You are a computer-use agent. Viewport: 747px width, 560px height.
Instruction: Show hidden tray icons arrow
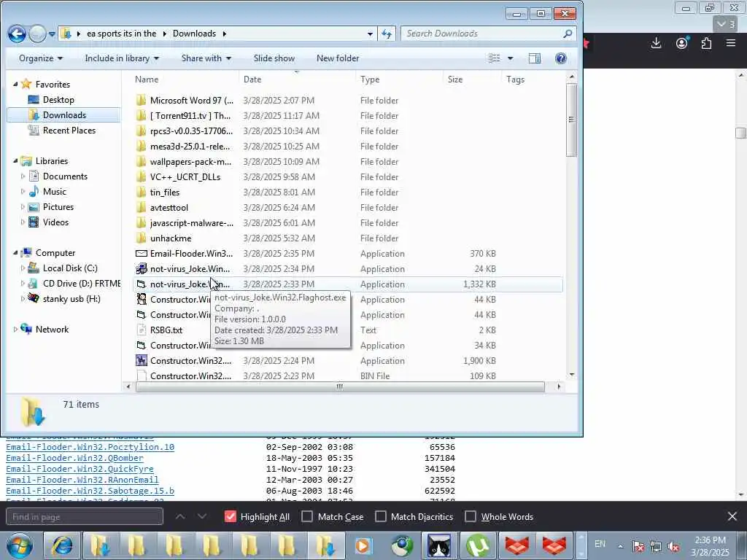620,546
